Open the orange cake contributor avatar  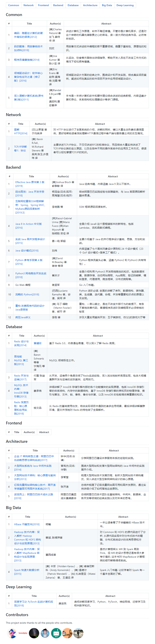tap(67, 633)
